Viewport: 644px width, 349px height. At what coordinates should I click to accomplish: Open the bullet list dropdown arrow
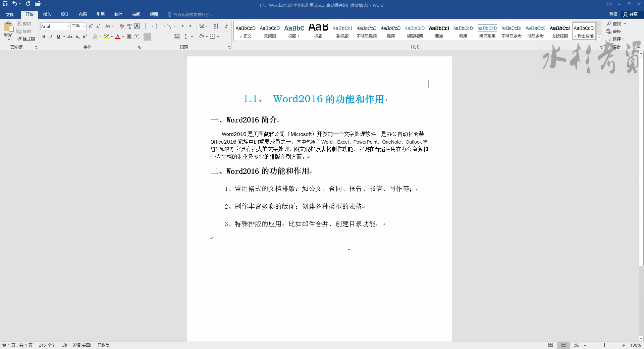(x=153, y=26)
